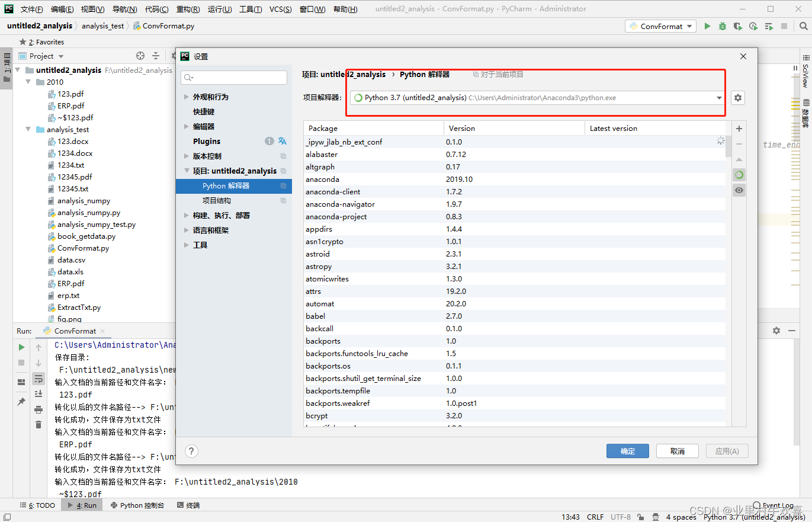Open the 文件(F) menu
This screenshot has width=812, height=522.
click(x=32, y=9)
